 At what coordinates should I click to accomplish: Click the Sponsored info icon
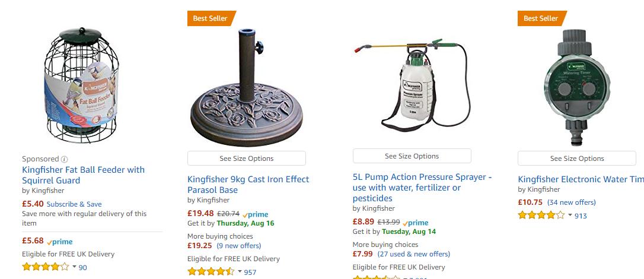[x=65, y=159]
